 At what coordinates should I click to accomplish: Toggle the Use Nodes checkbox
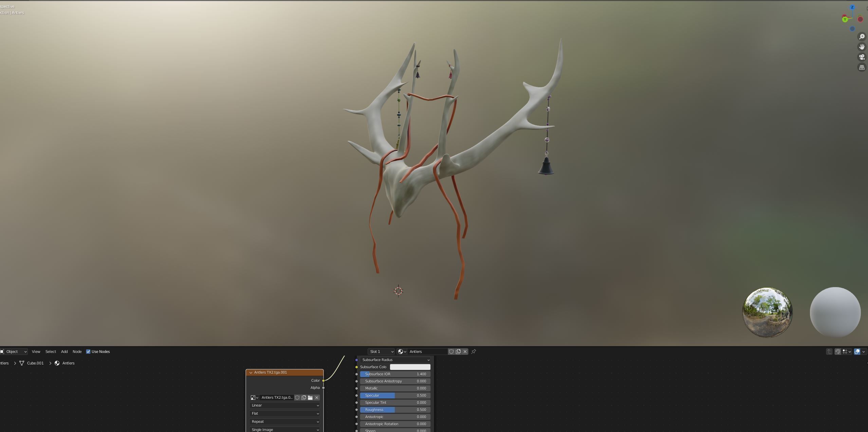click(88, 352)
